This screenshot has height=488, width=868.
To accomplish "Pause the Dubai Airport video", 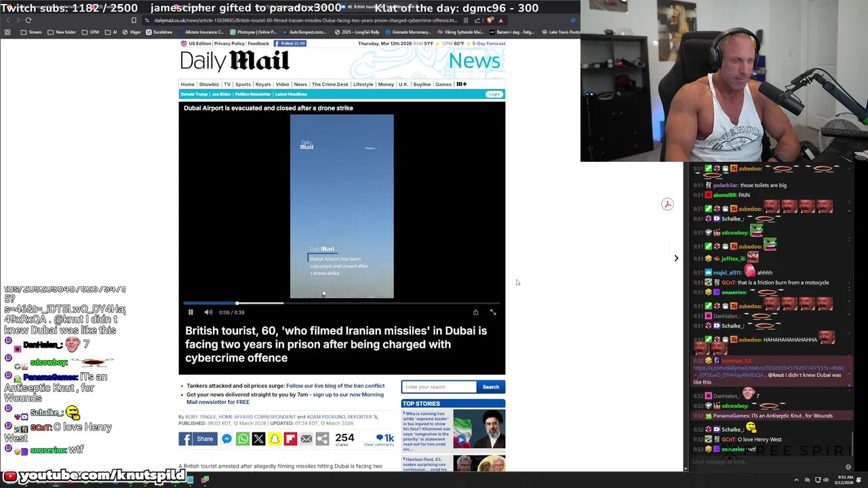I will [191, 312].
